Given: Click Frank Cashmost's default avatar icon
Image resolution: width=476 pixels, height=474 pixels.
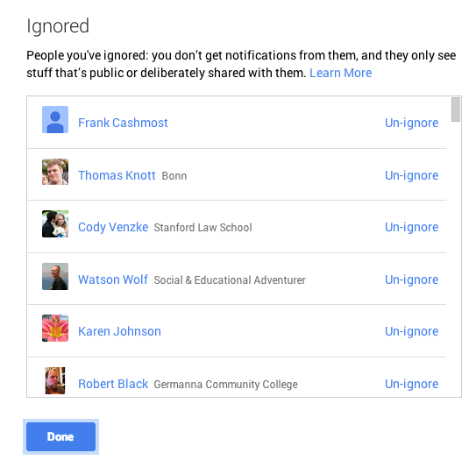Looking at the screenshot, I should coord(55,119).
